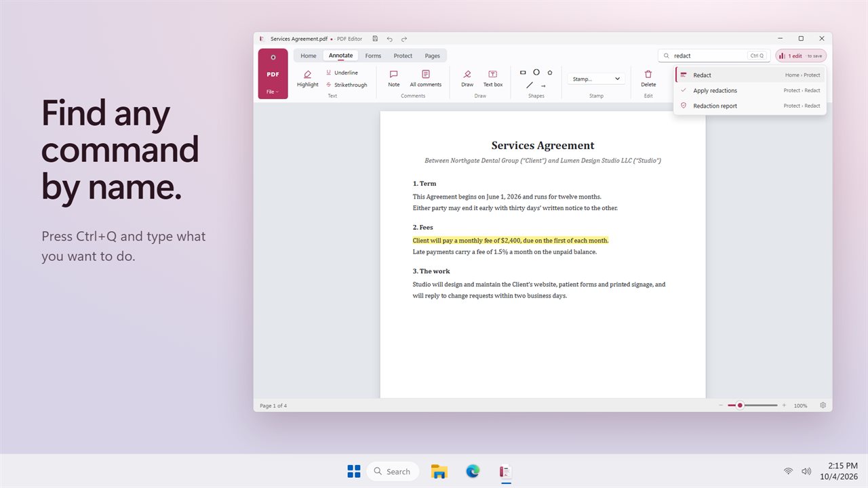Click the zoom out minus button

(721, 405)
